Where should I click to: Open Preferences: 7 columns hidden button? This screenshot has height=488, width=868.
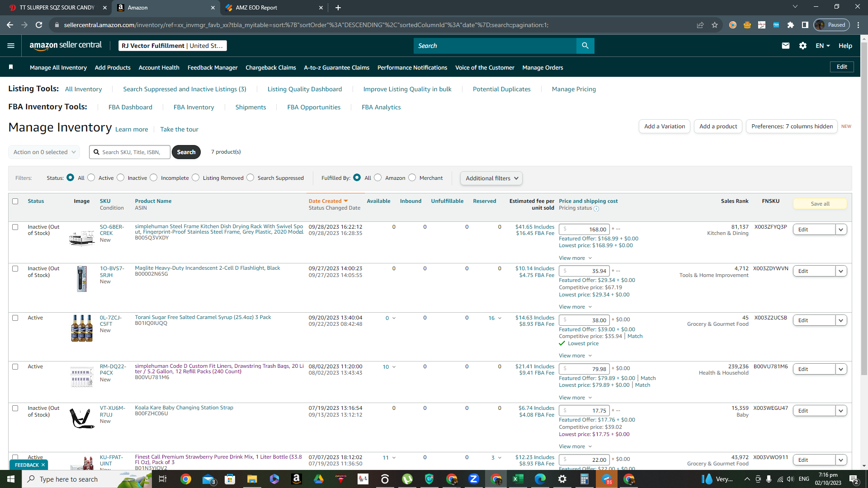792,126
